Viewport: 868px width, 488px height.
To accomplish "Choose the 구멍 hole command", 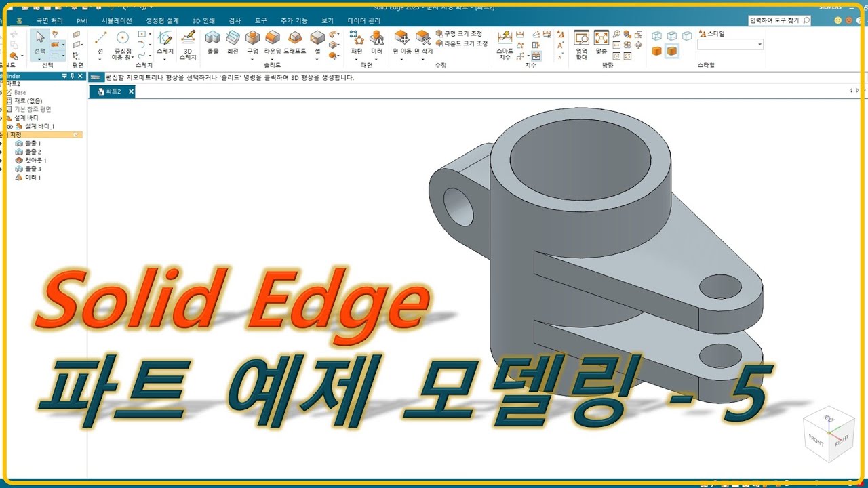I will coord(252,42).
